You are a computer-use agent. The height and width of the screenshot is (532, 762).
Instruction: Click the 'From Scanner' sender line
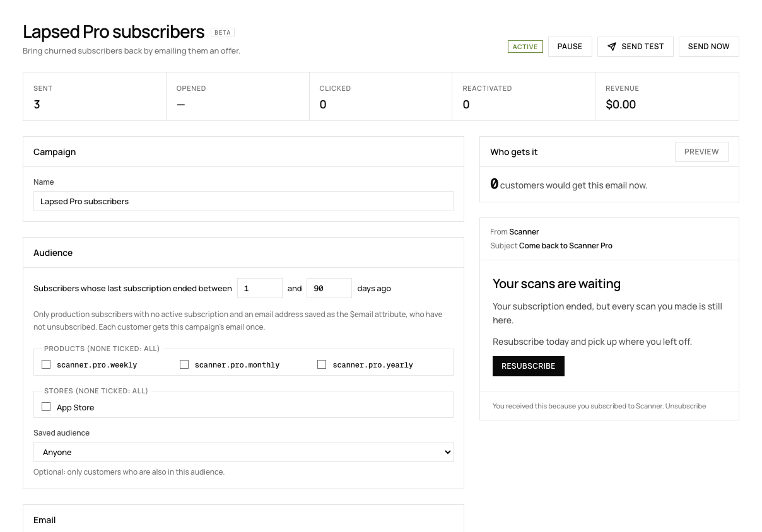[x=515, y=232]
